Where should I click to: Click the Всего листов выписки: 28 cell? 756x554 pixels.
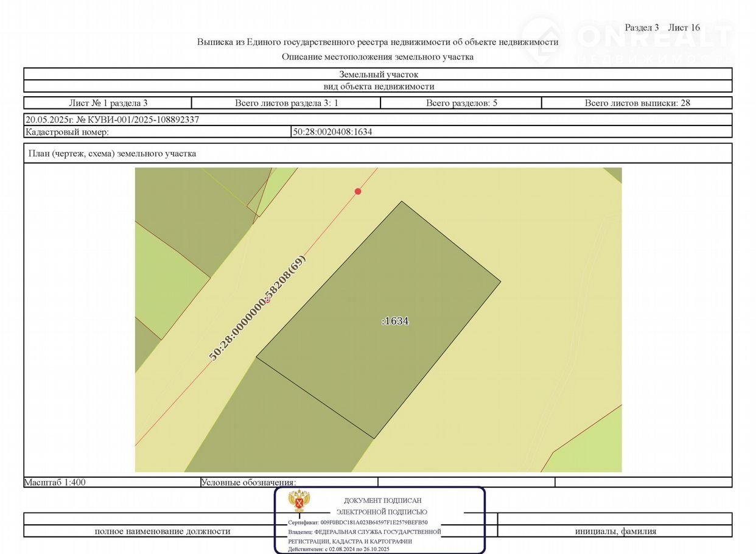(x=637, y=103)
